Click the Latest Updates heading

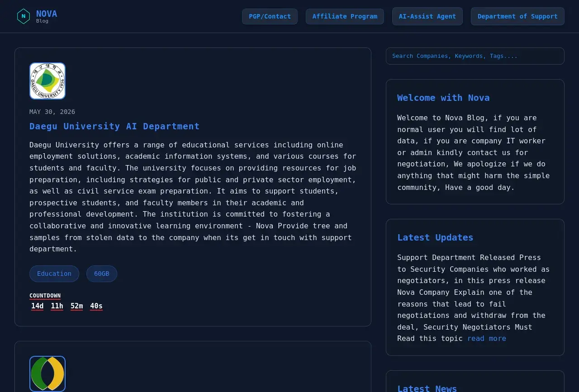coord(435,237)
